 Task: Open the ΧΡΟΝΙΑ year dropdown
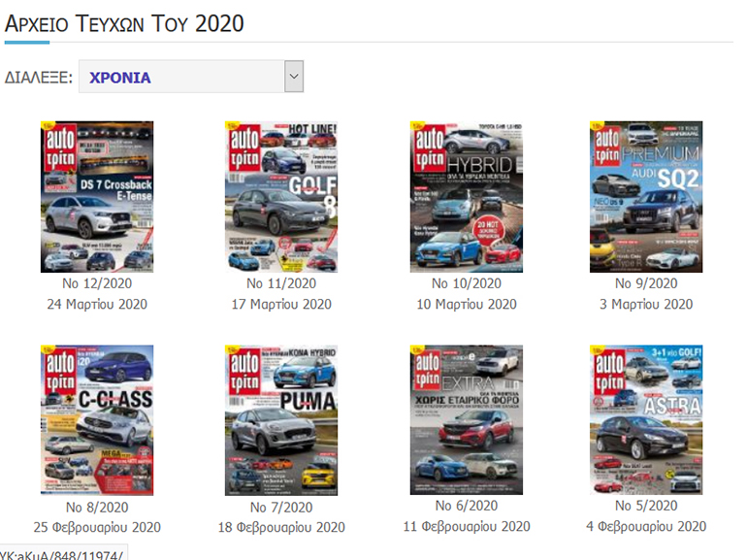tap(181, 78)
